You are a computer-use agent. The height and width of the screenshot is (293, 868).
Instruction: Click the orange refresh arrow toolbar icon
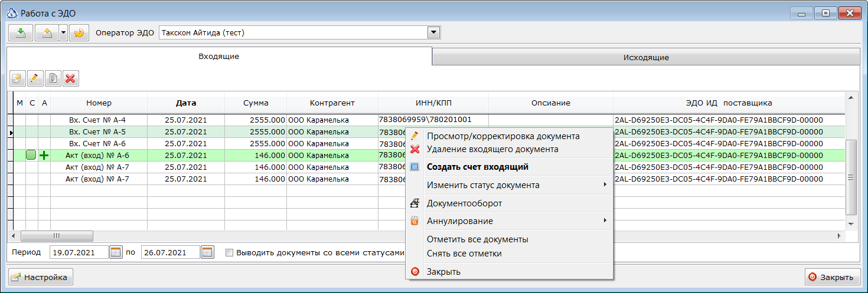[x=79, y=33]
